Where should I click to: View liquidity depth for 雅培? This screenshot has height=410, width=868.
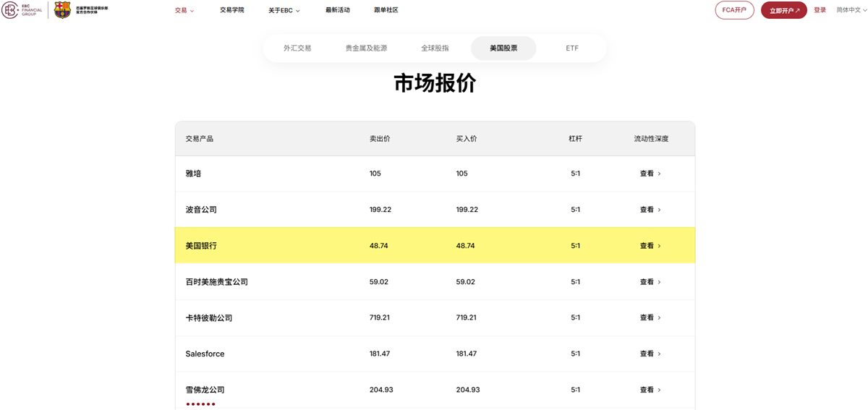(650, 174)
